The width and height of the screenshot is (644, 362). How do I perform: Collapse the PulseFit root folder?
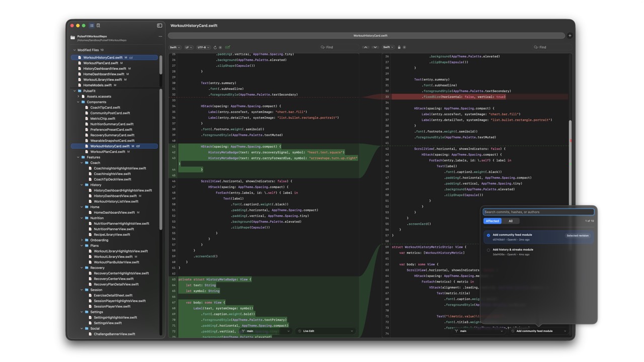(x=74, y=91)
